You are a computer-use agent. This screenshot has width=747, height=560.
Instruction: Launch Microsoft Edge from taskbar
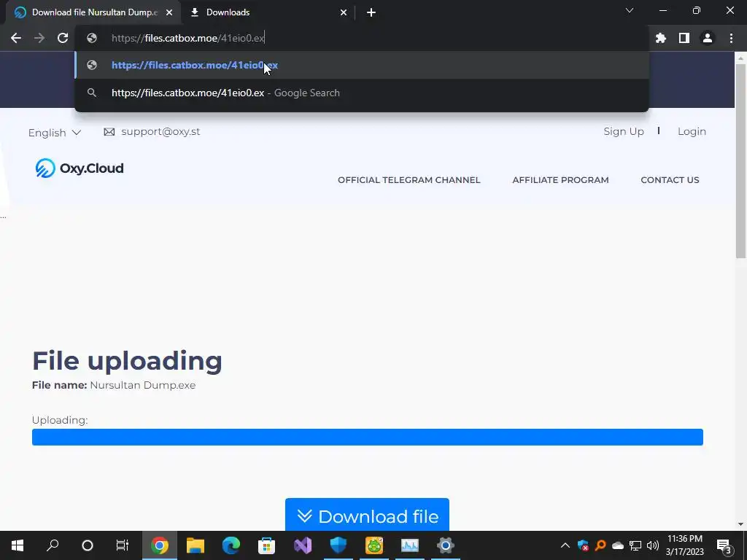(231, 545)
